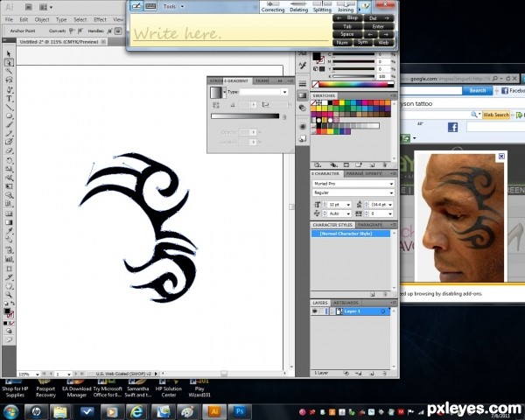Open the leading value dropdown
Screen dimensions: 525x420
390,205
